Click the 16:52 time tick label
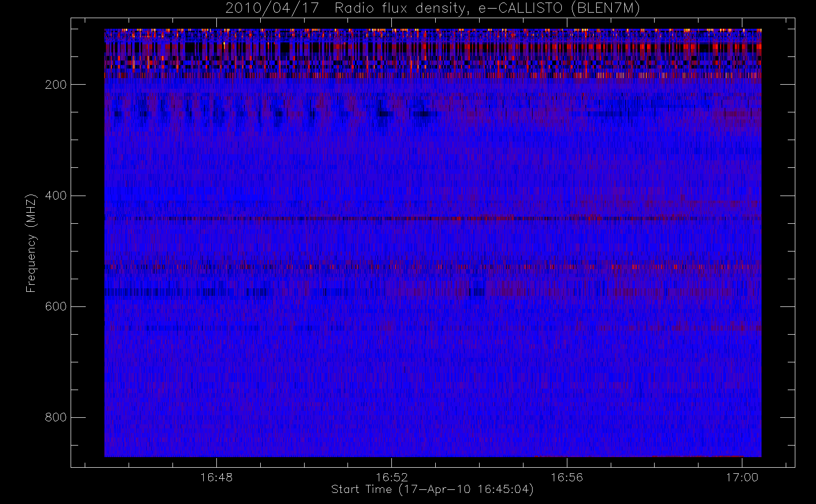 (x=392, y=477)
